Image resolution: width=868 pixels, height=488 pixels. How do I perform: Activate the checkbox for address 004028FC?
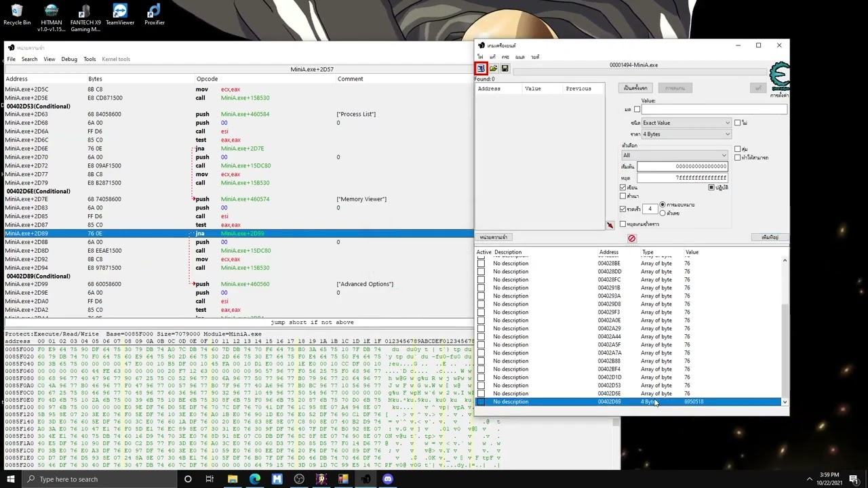pos(481,280)
